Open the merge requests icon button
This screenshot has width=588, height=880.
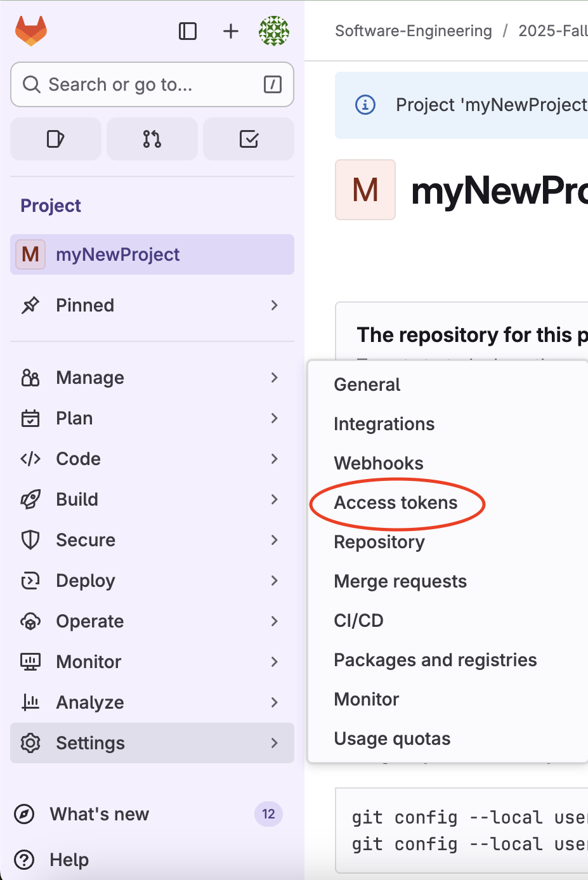tap(152, 139)
